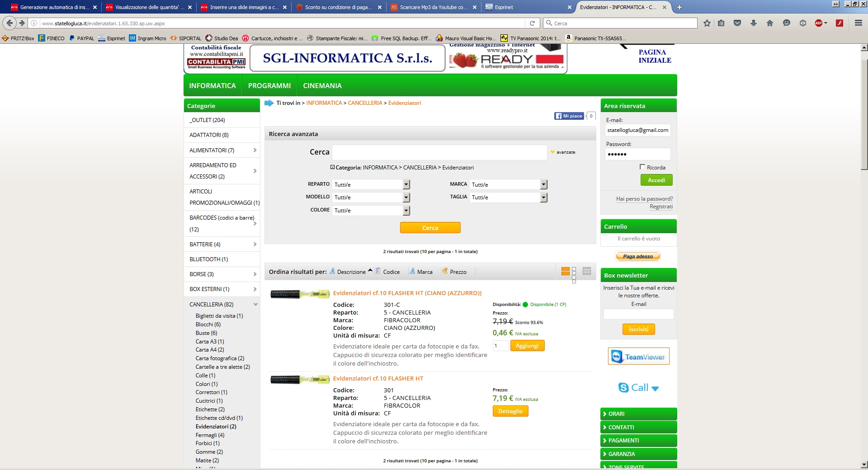Sort results by Codice
Viewport: 868px width, 470px height.
tap(387, 272)
